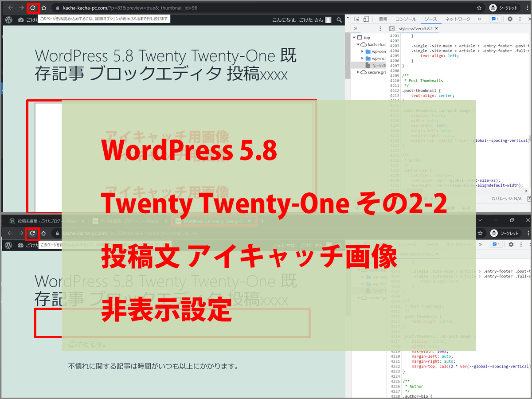Open home page in window without browser tabs
This screenshot has height=399, width=532.
point(44,8)
